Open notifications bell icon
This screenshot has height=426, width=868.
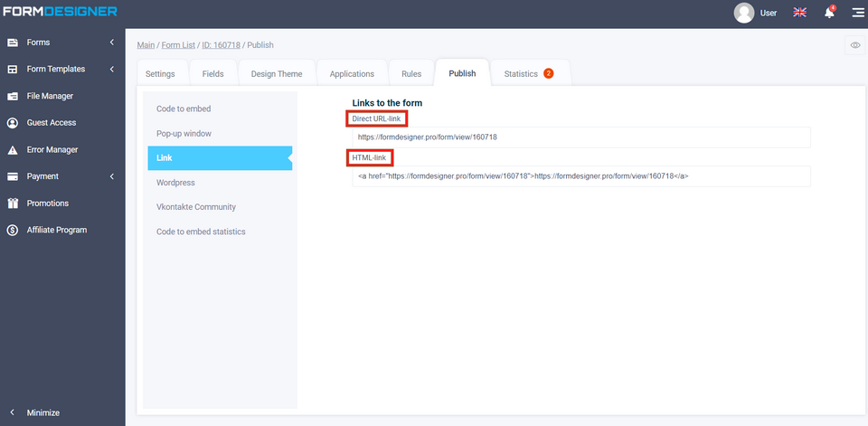(x=828, y=13)
